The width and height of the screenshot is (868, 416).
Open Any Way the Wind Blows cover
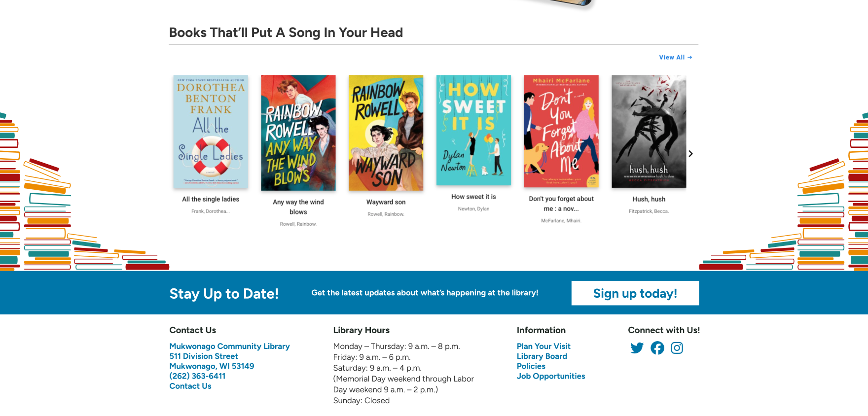tap(298, 133)
